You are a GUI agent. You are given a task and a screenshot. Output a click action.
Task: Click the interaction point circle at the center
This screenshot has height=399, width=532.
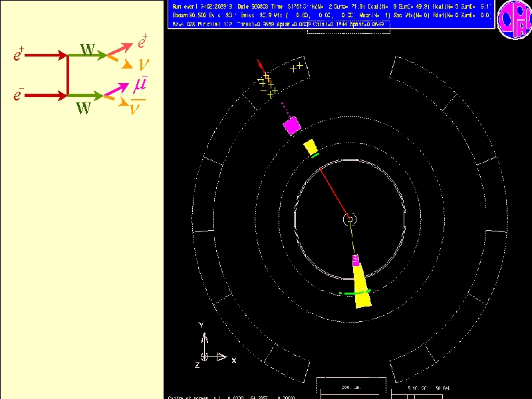[348, 218]
